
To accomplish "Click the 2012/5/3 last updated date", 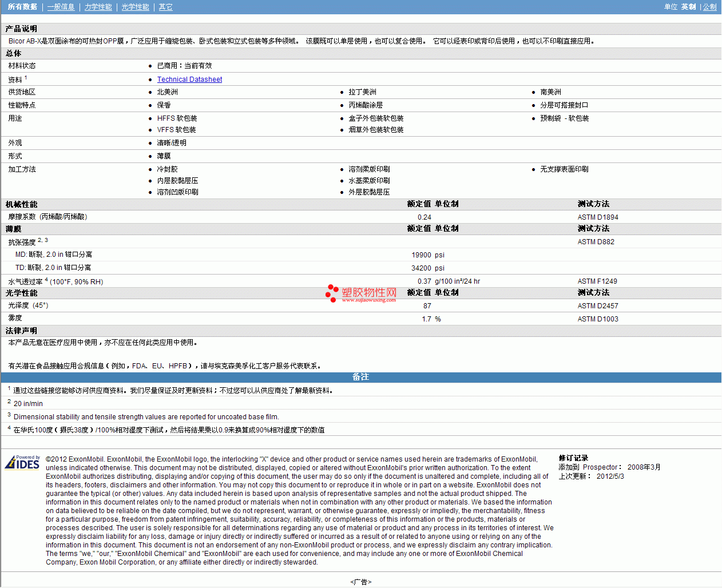I will 610,476.
